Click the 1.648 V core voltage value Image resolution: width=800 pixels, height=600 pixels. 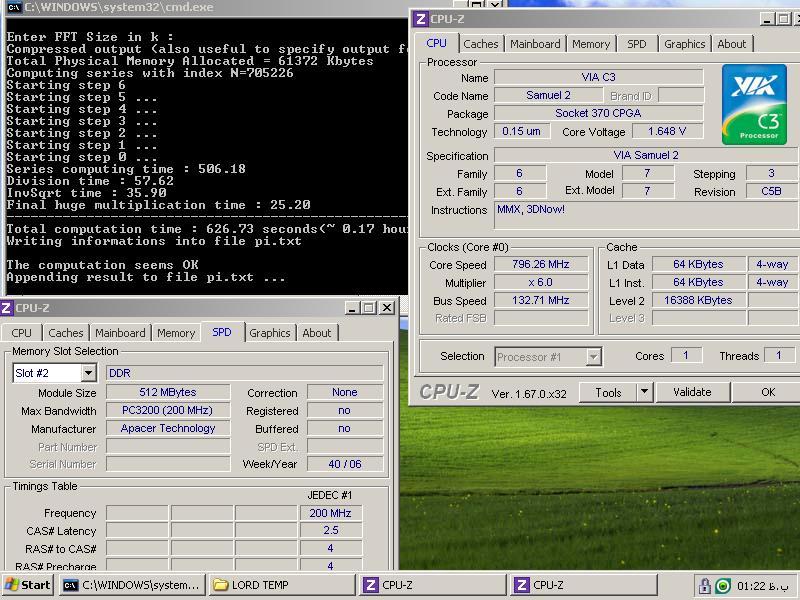(667, 131)
